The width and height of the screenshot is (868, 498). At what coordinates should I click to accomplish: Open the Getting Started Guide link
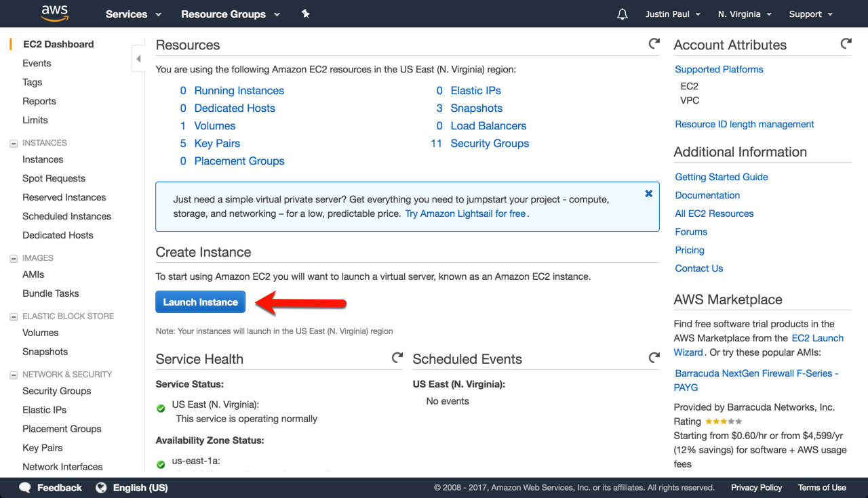pyautogui.click(x=722, y=177)
